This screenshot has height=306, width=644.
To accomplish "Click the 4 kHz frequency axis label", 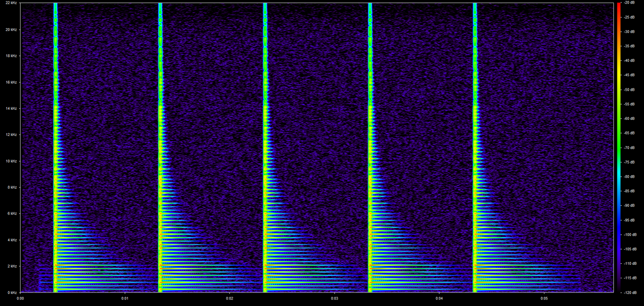I will 12,240.
